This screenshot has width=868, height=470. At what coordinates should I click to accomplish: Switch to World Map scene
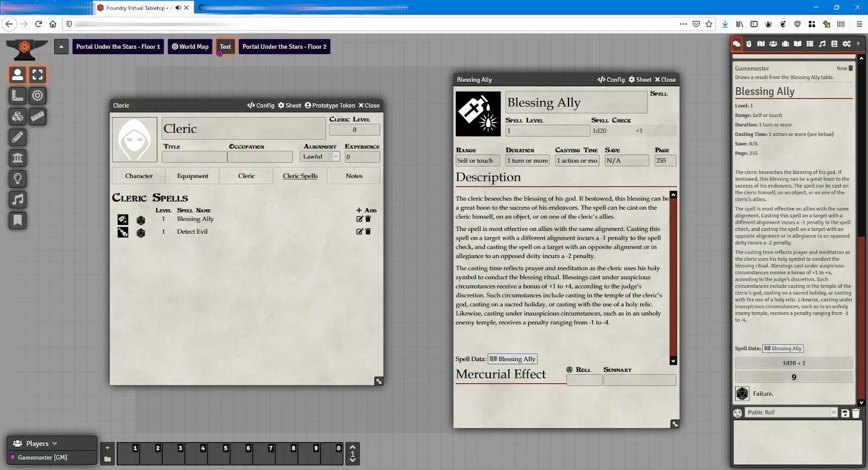(x=190, y=47)
